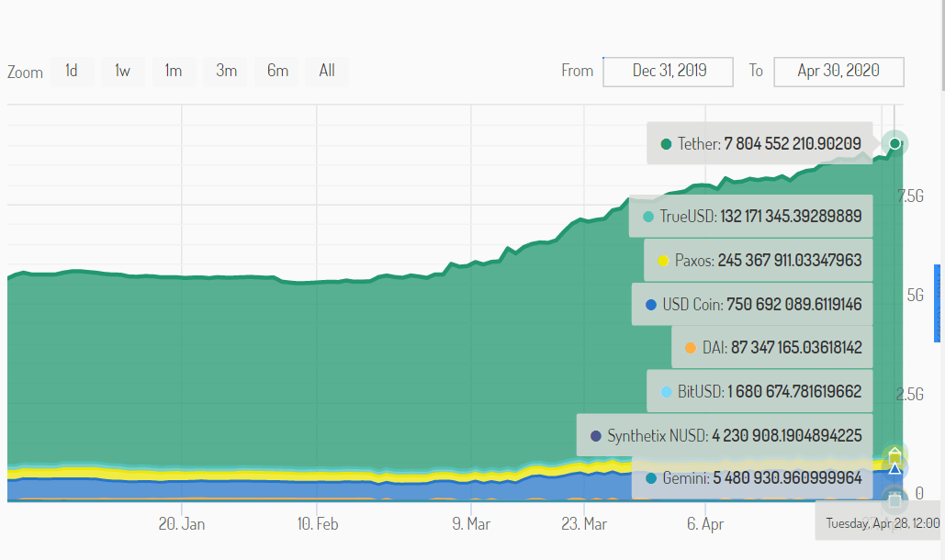Set chart zoom to 3m
The width and height of the screenshot is (945, 560).
[226, 72]
